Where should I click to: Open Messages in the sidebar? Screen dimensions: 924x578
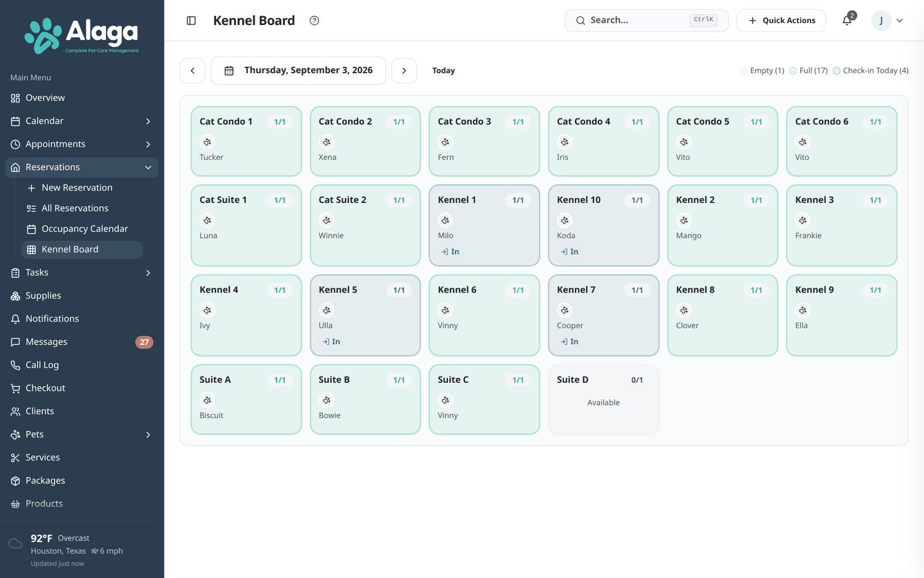(81, 342)
